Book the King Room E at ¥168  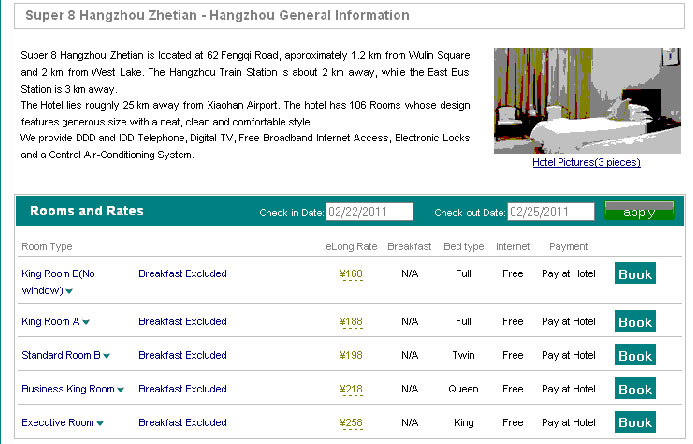point(635,273)
